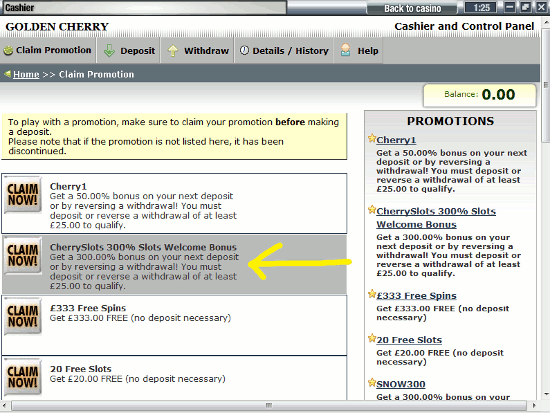Click the vertical scrollbar thumb

pyautogui.click(x=546, y=85)
